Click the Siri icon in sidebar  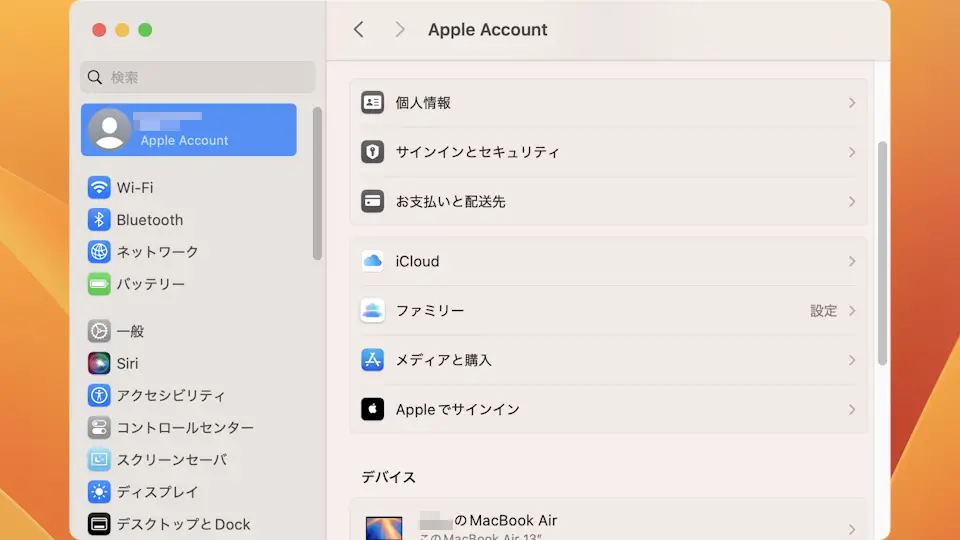pyautogui.click(x=99, y=363)
